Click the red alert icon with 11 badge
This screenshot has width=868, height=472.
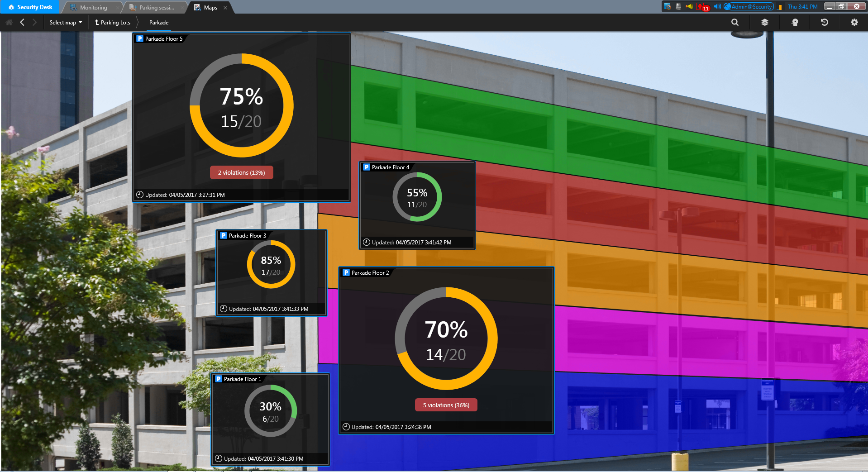point(702,7)
